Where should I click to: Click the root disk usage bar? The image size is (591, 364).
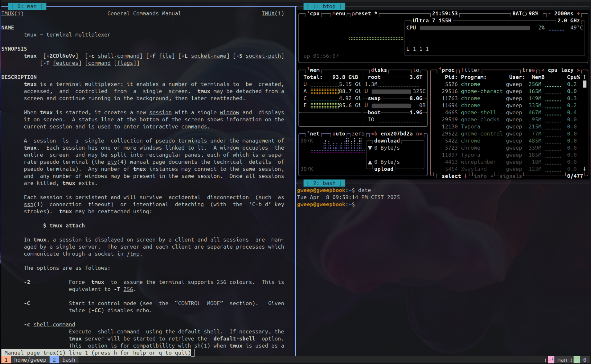point(391,91)
